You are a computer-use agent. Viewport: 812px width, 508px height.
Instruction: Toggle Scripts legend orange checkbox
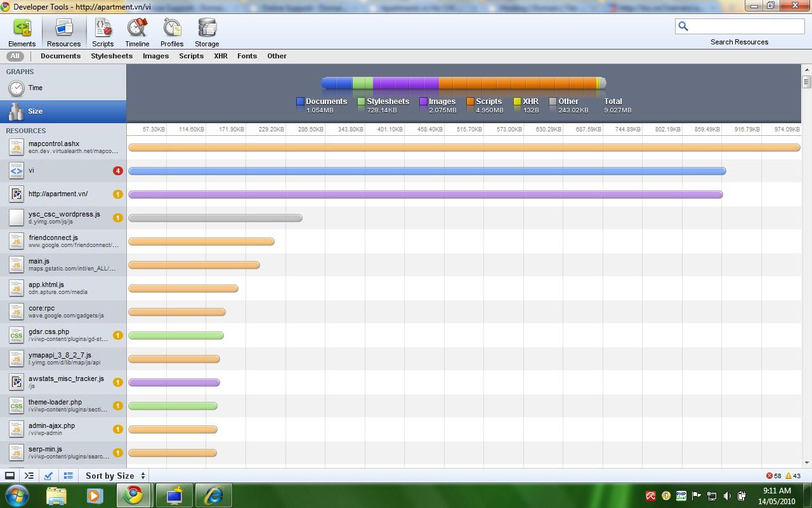[470, 102]
